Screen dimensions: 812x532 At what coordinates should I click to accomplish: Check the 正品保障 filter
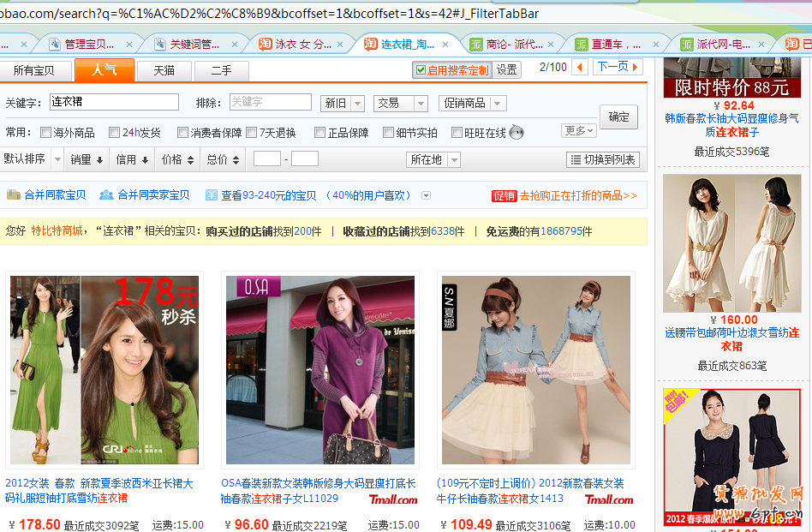pyautogui.click(x=320, y=133)
